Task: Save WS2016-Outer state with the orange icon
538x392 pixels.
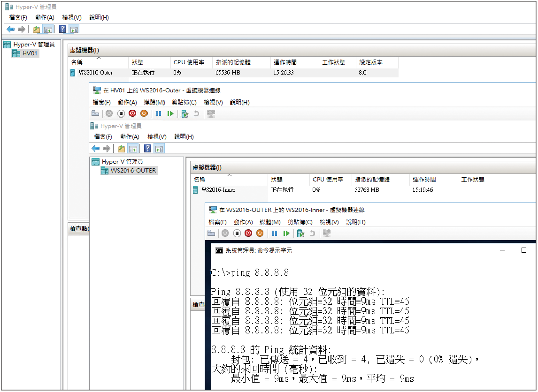Action: pos(144,113)
